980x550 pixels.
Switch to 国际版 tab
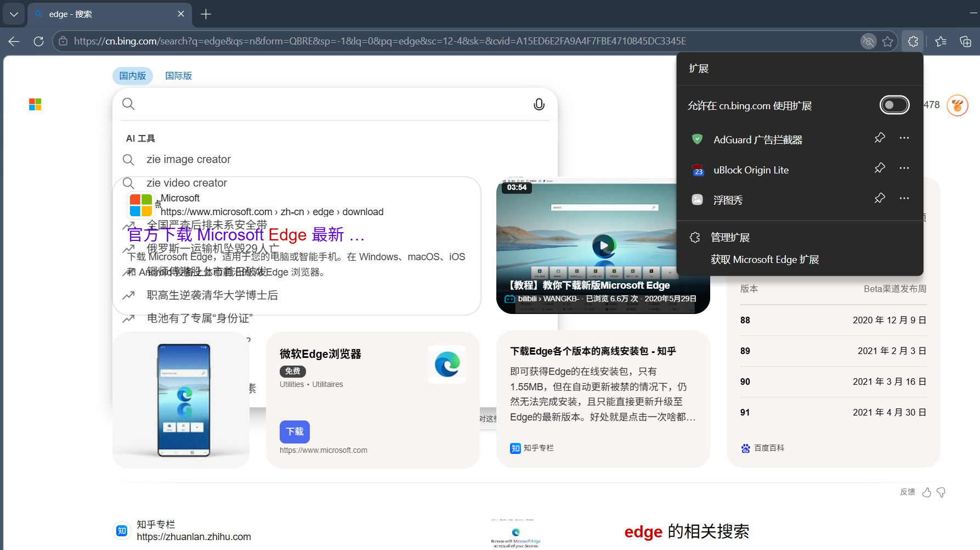pos(179,76)
